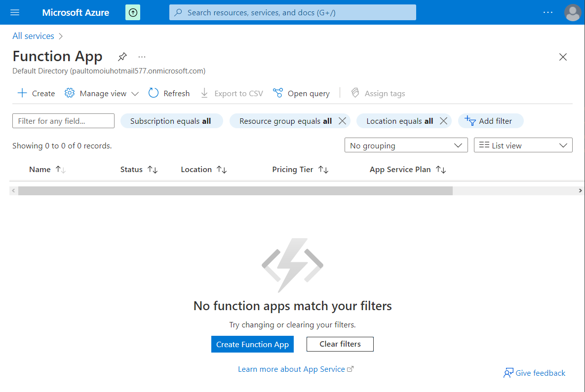The image size is (585, 392).
Task: Open the Location equals all filter
Action: (399, 121)
